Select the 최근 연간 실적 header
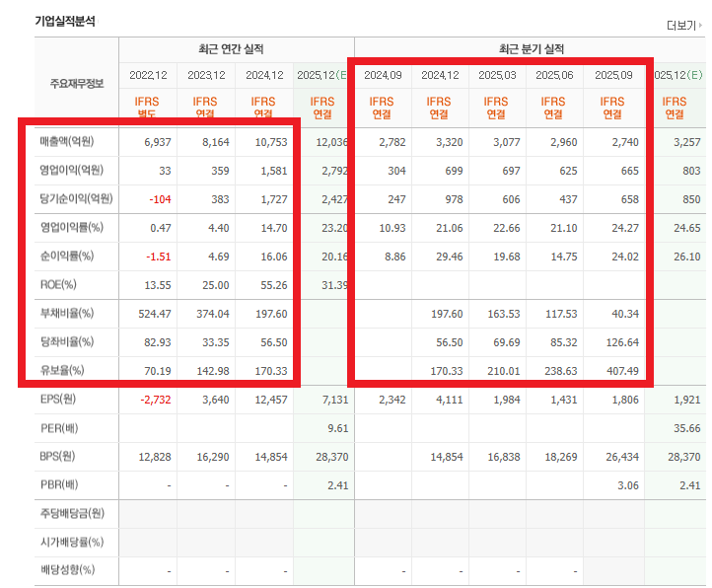 [236, 49]
